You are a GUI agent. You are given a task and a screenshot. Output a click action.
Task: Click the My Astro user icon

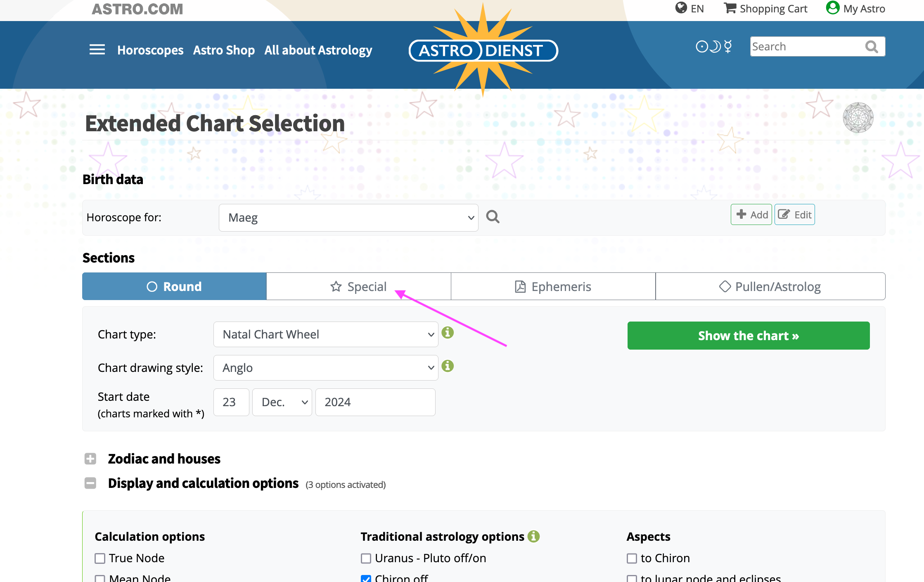[x=833, y=8]
